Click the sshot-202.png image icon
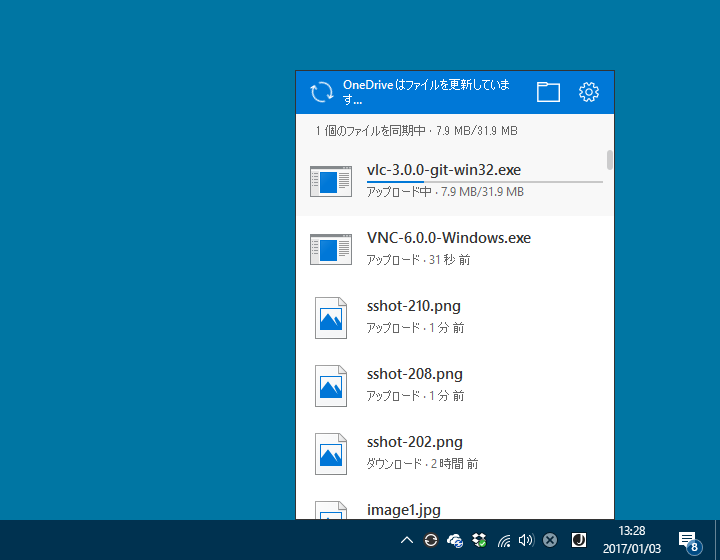This screenshot has width=720, height=560. pyautogui.click(x=331, y=454)
